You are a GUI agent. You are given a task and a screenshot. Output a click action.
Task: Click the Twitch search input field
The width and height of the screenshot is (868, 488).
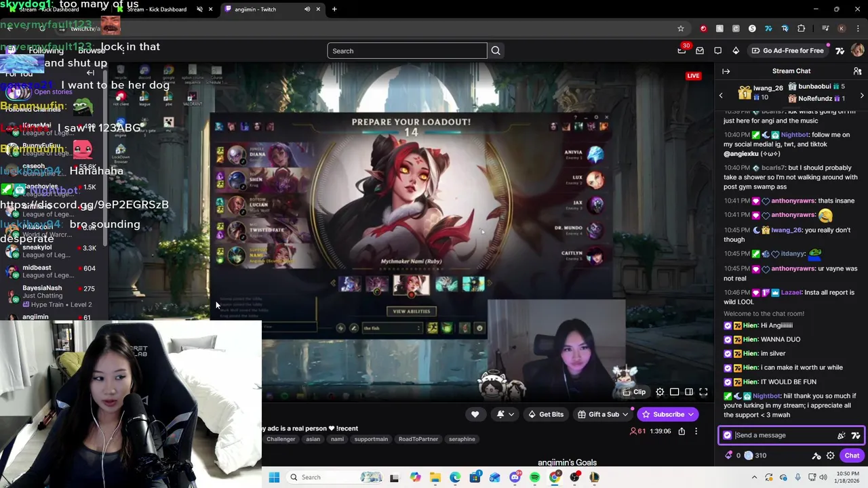pyautogui.click(x=407, y=51)
